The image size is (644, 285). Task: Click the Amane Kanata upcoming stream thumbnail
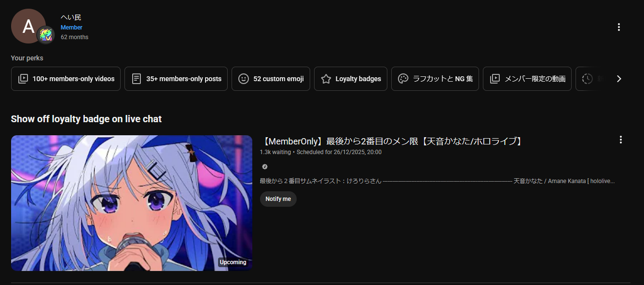[132, 203]
